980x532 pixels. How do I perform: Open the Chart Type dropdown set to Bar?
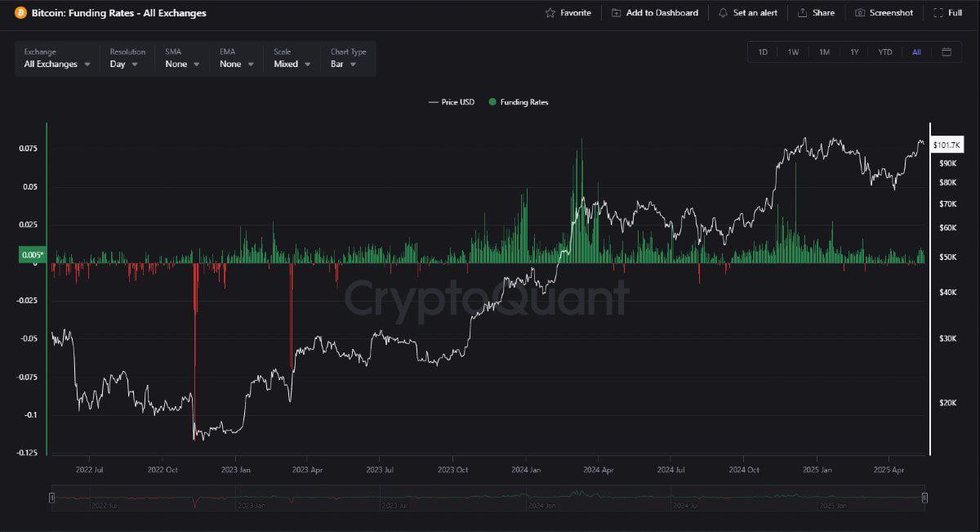pyautogui.click(x=349, y=58)
